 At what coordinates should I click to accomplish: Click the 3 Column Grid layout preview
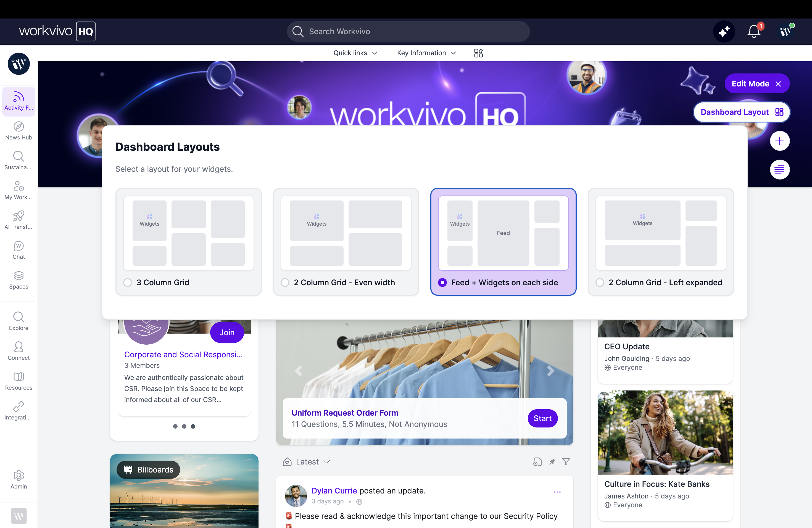pos(189,233)
